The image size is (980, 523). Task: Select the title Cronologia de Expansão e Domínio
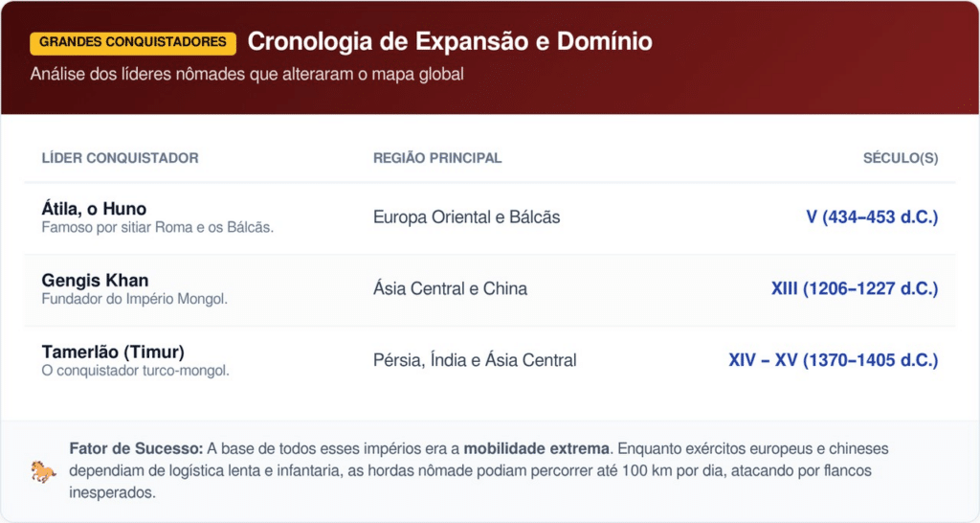pyautogui.click(x=450, y=42)
